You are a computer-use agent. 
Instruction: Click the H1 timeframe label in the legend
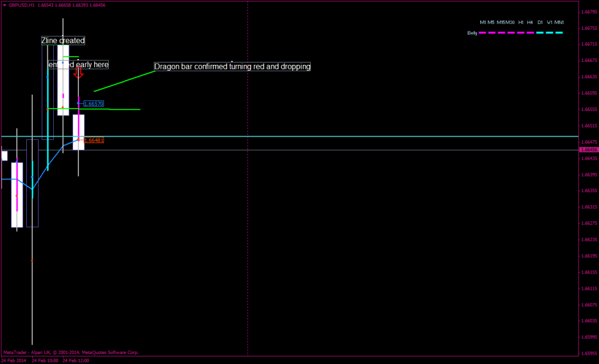pyautogui.click(x=521, y=23)
